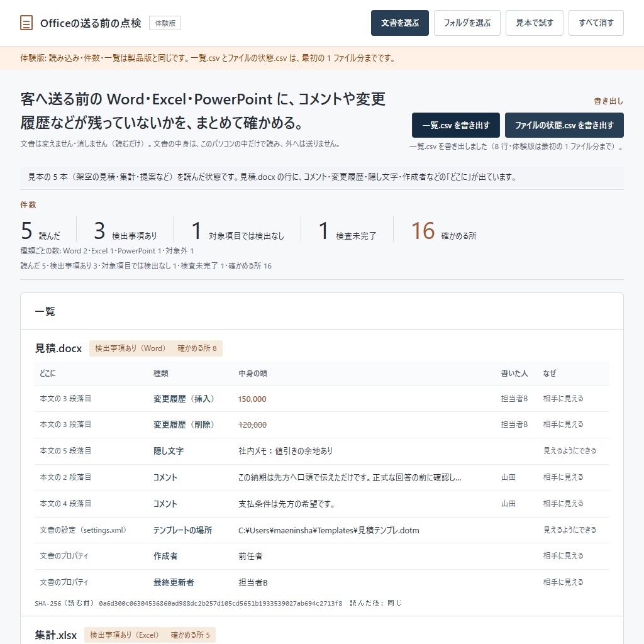The height and width of the screenshot is (644, 644).
Task: Select the 変更履歴（削除） row with 120,000
Action: (322, 425)
